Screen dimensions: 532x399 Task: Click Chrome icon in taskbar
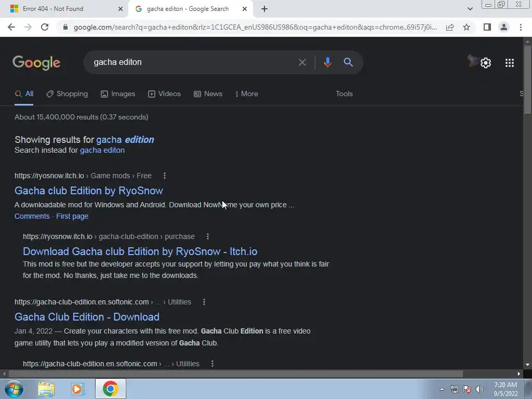point(110,389)
